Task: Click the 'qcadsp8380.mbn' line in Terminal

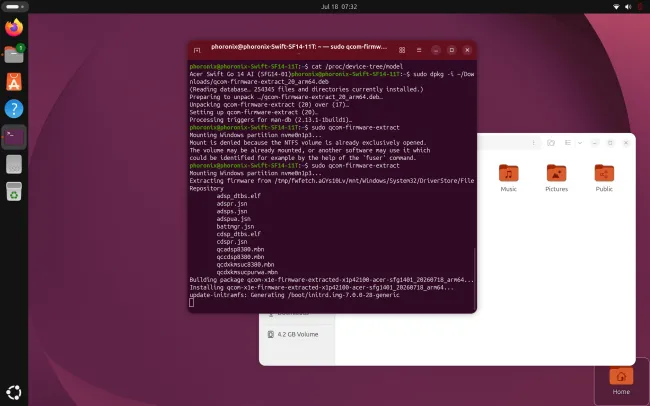Action: tap(240, 249)
